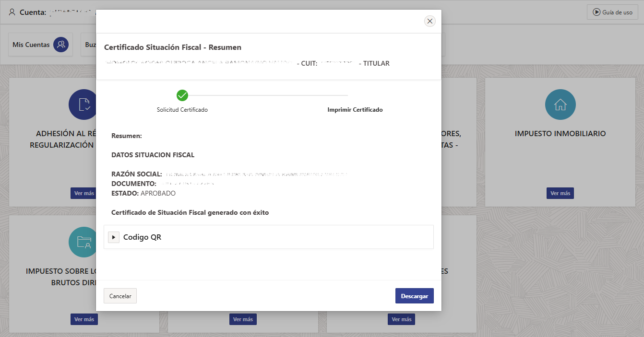The image size is (644, 337).
Task: Click the house icon for Impuesto Inmobiliario
Action: pyautogui.click(x=560, y=105)
